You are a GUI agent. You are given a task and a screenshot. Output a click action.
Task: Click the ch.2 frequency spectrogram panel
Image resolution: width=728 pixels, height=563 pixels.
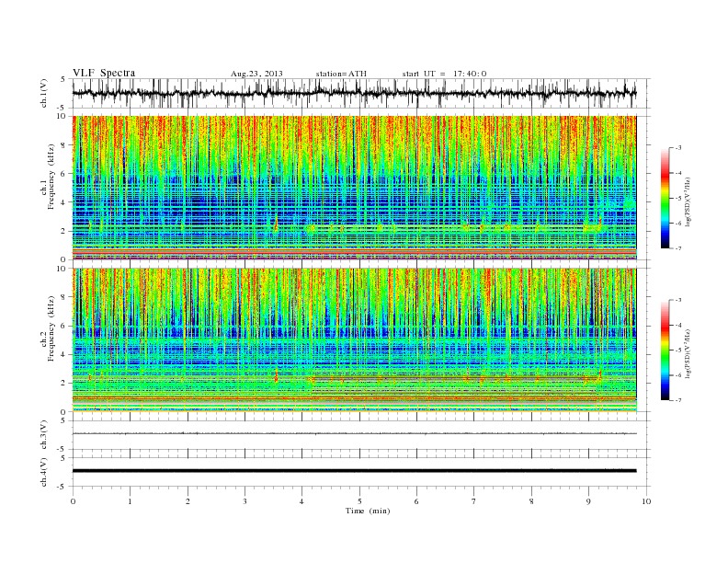[x=354, y=340]
